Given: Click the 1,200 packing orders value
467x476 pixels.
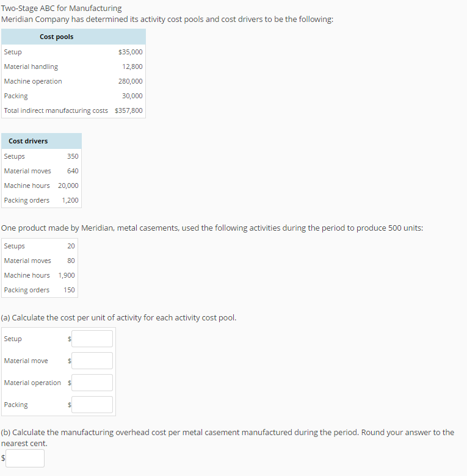Looking at the screenshot, I should (x=70, y=200).
